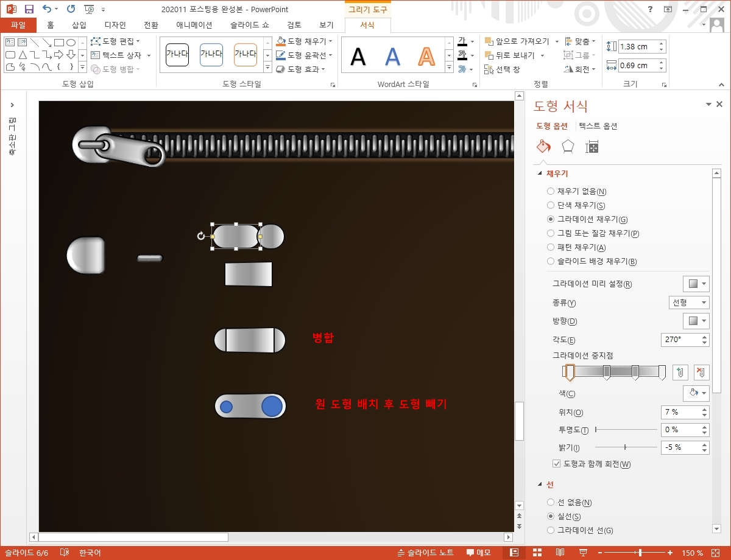Open Size & Properties tab icon
The image size is (731, 560).
[592, 146]
